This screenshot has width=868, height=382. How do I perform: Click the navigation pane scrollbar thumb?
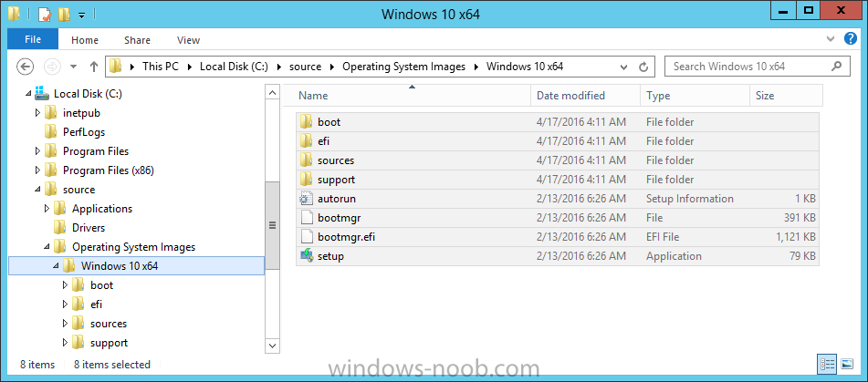(272, 225)
